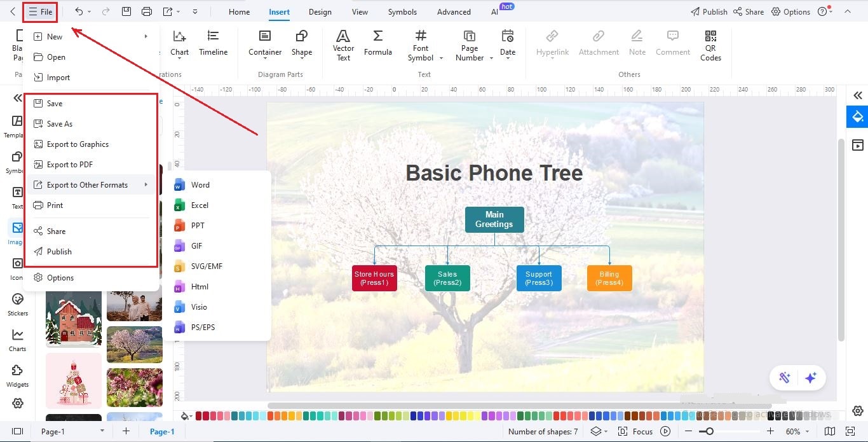This screenshot has width=868, height=442.
Task: Select the Main Greetings shape on canvas
Action: coord(494,219)
